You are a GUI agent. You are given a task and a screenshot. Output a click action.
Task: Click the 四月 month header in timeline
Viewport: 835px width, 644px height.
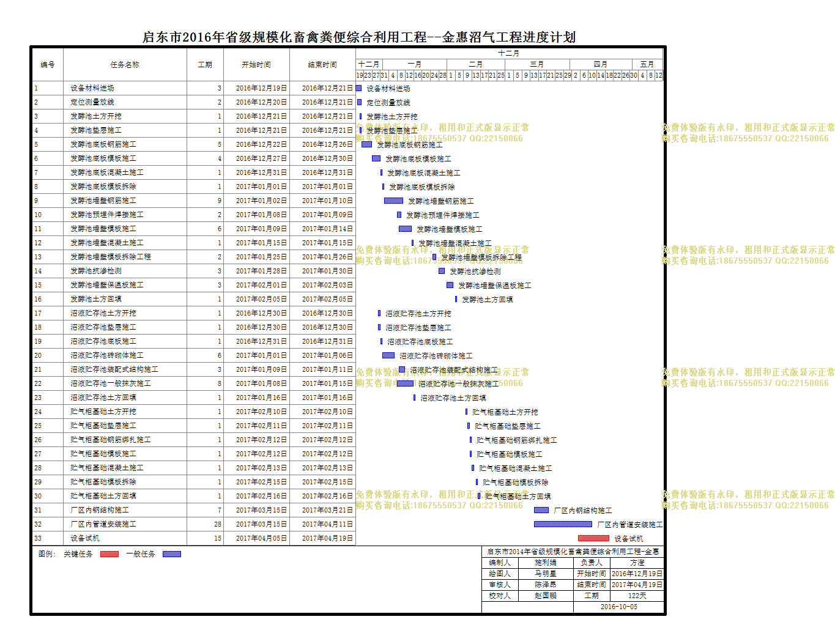601,64
